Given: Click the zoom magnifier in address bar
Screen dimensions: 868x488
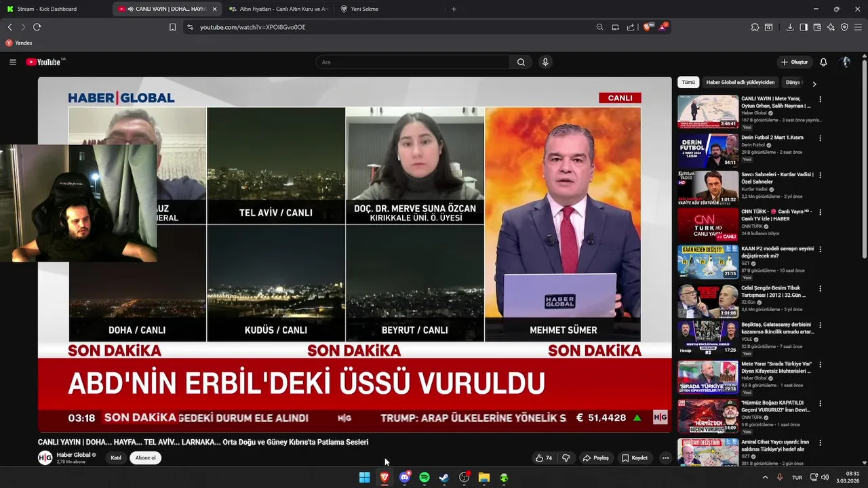Looking at the screenshot, I should coord(599,27).
